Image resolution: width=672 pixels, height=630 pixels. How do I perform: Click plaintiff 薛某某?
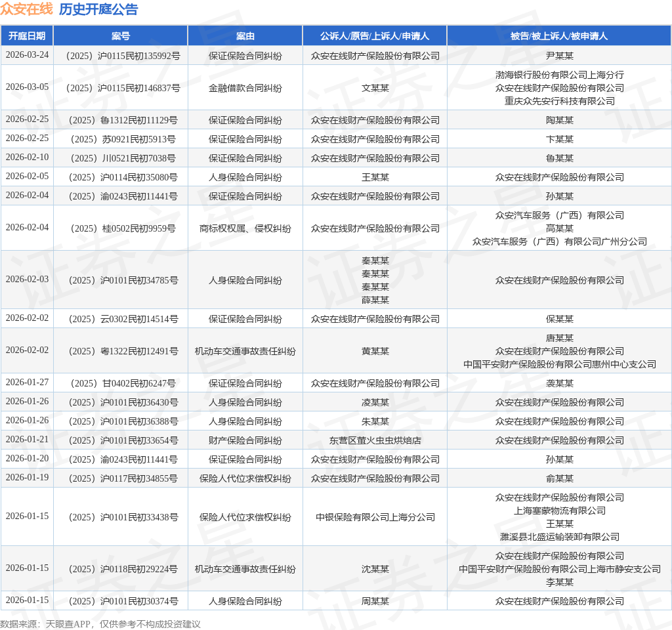[375, 300]
